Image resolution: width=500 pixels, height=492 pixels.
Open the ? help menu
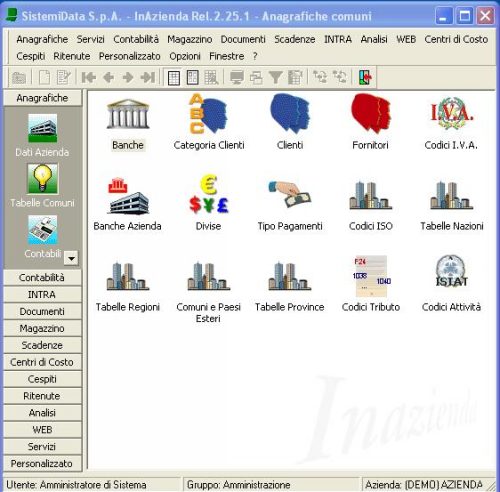click(255, 56)
